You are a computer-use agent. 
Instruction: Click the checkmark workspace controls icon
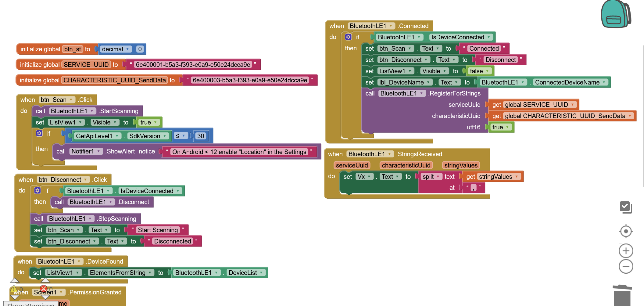(x=625, y=207)
